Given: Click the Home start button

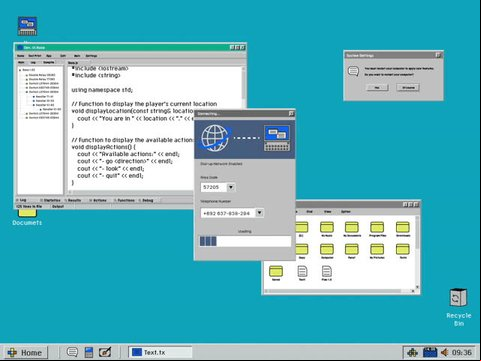Looking at the screenshot, I should [26, 352].
